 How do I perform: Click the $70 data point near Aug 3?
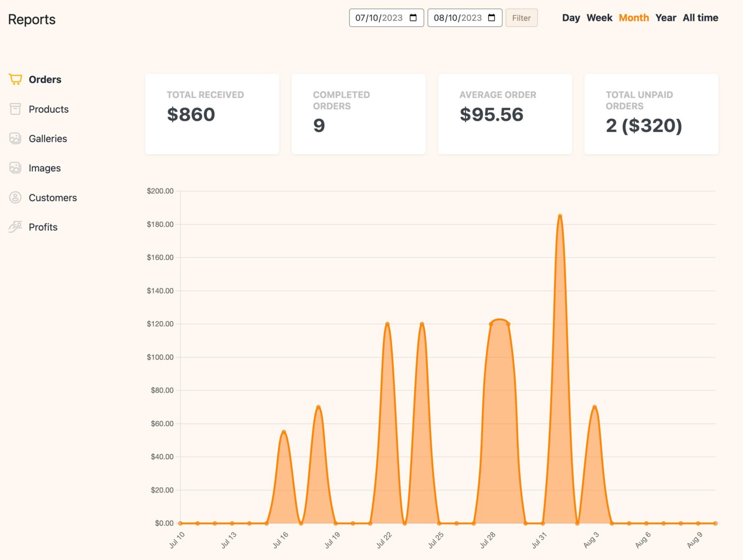pyautogui.click(x=594, y=407)
